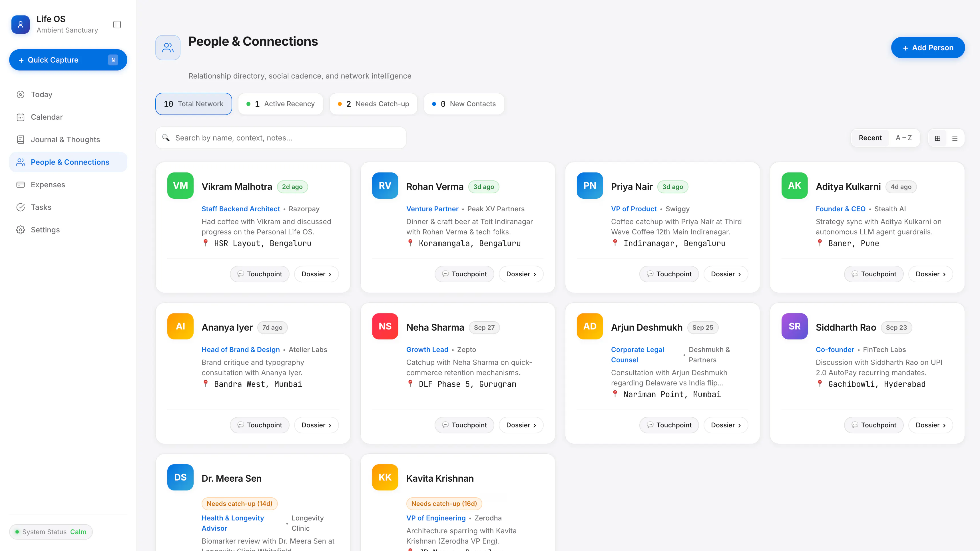The image size is (980, 551).
Task: Log a Touchpoint for Neha Sharma
Action: point(465,425)
